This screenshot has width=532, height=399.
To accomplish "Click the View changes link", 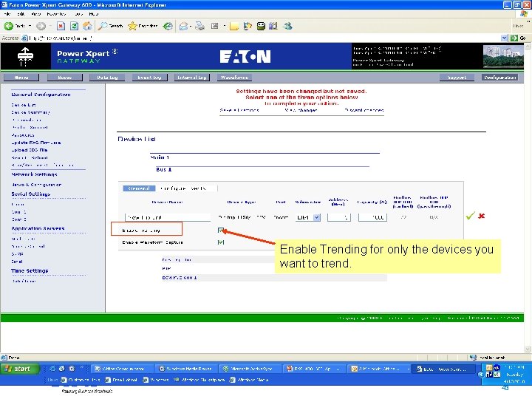I will click(x=301, y=110).
